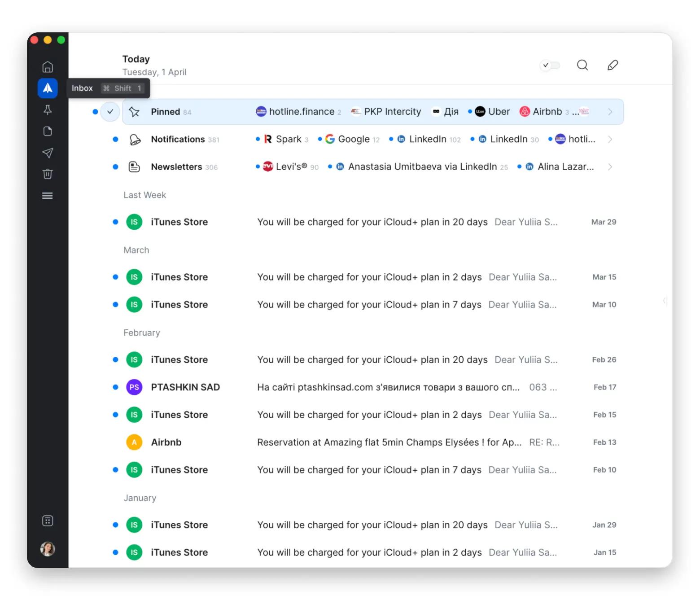Compose a new email with pencil icon
The height and width of the screenshot is (604, 700).
coord(612,65)
